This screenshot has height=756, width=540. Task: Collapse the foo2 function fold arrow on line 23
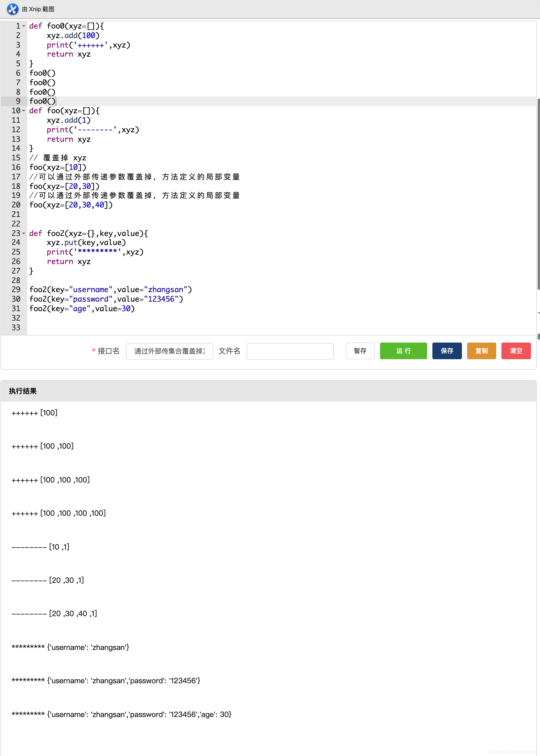point(24,234)
